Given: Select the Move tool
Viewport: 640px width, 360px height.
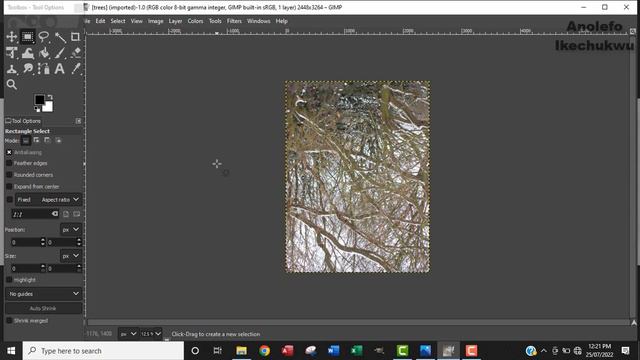Looking at the screenshot, I should 11,37.
